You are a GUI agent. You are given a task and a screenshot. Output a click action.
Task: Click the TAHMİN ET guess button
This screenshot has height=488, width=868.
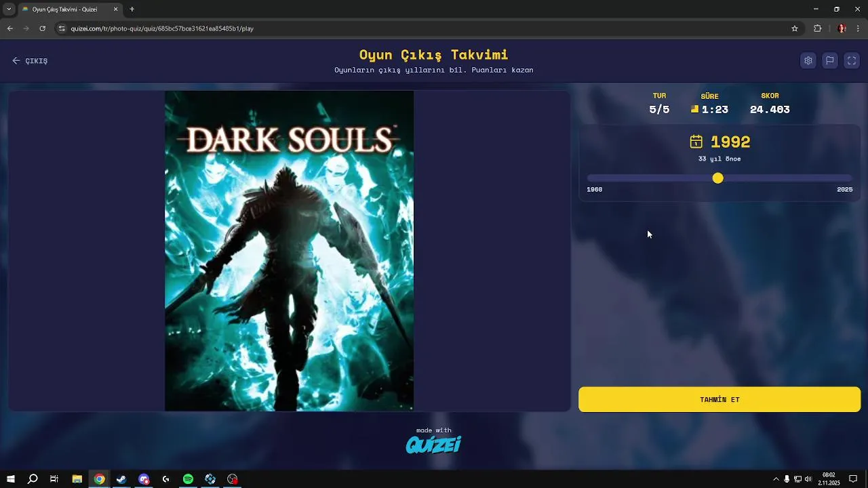[719, 399]
